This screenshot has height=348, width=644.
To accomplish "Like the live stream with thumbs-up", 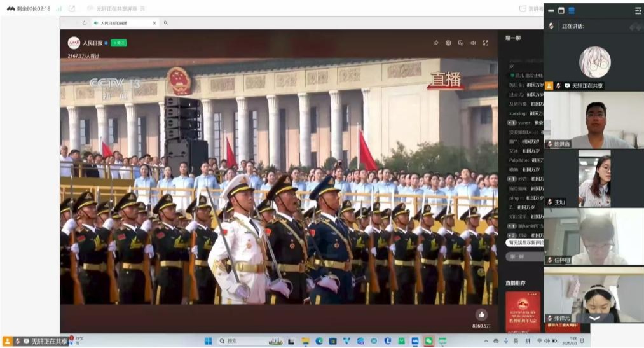I will pos(481,315).
